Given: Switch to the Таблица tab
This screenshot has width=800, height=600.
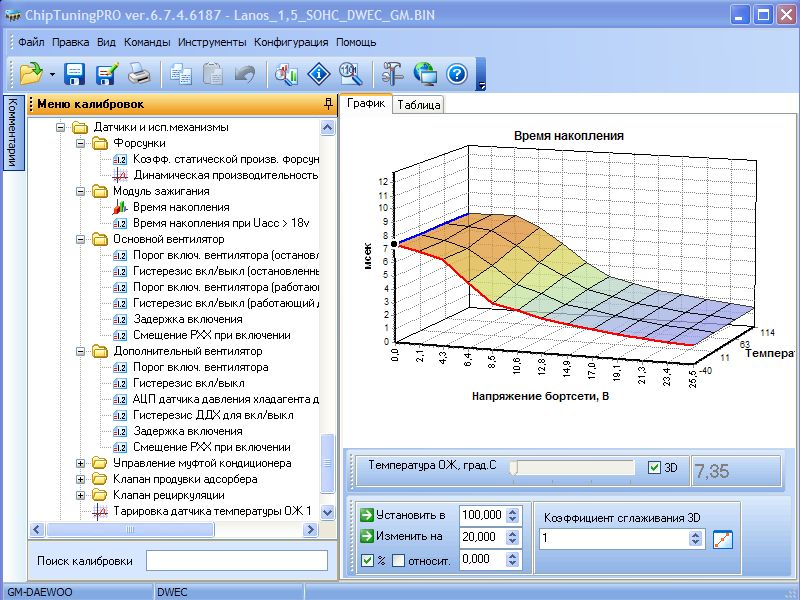Looking at the screenshot, I should [x=418, y=105].
